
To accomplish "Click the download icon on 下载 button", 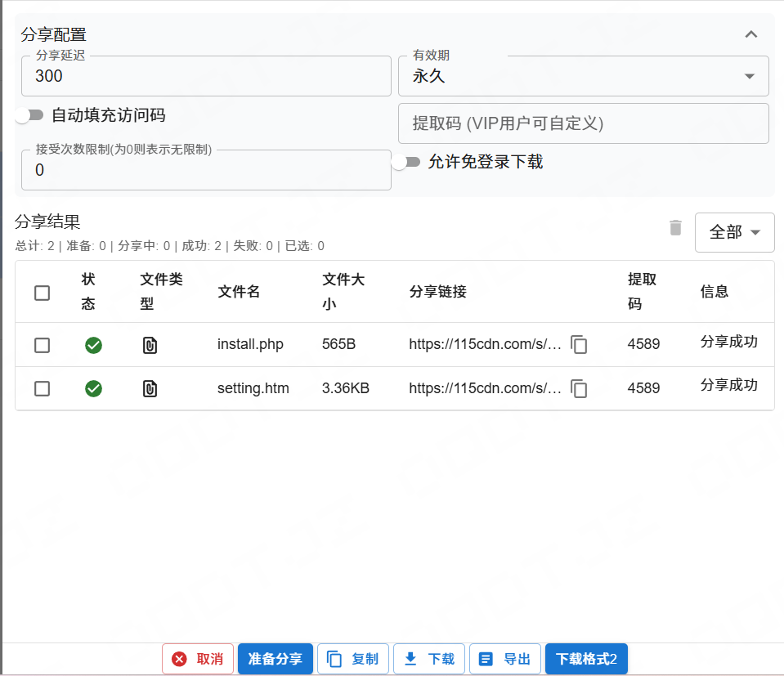I will (x=413, y=659).
